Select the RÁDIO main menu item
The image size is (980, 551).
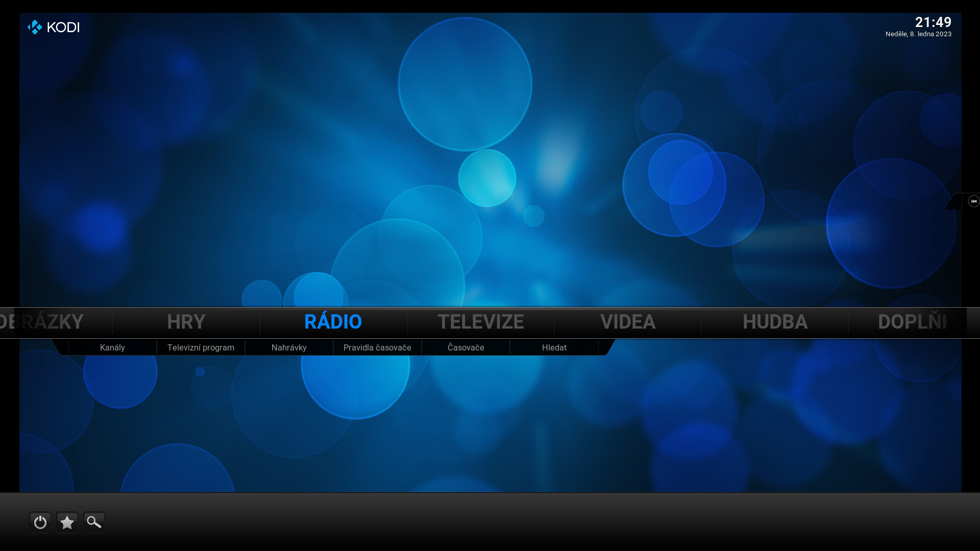click(333, 322)
